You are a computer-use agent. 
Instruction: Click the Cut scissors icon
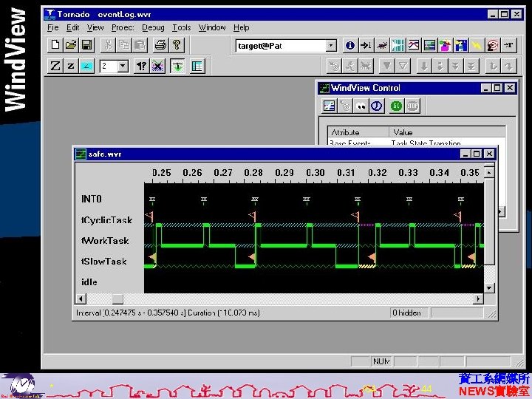108,45
